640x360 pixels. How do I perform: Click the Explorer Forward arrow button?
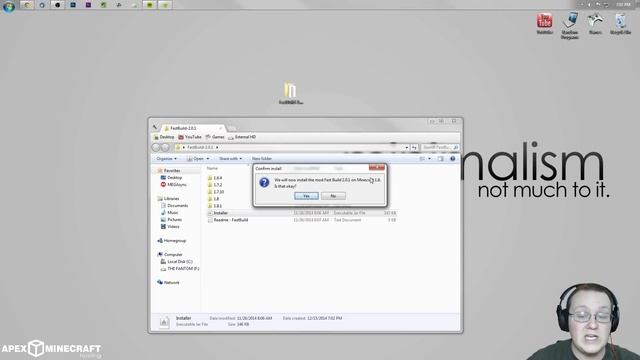pyautogui.click(x=165, y=147)
